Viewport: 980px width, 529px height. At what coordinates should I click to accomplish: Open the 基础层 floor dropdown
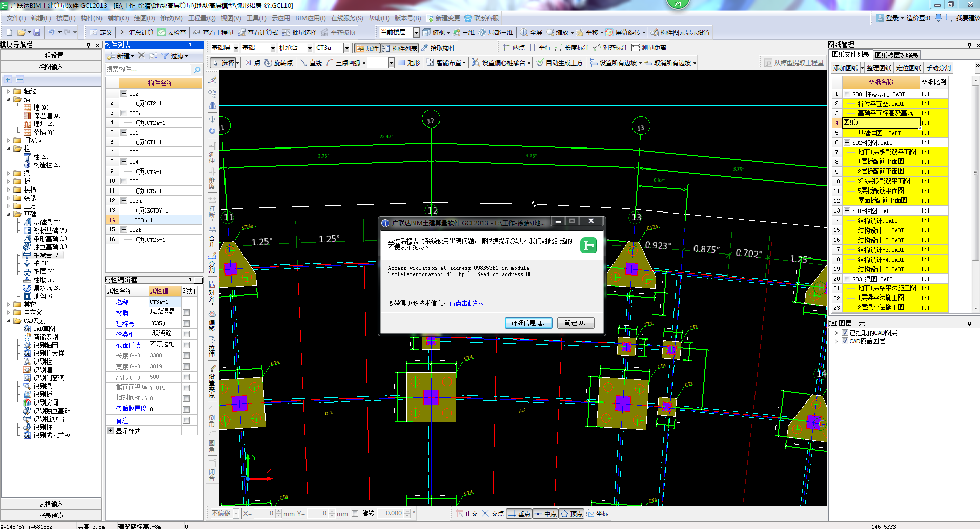pyautogui.click(x=236, y=48)
